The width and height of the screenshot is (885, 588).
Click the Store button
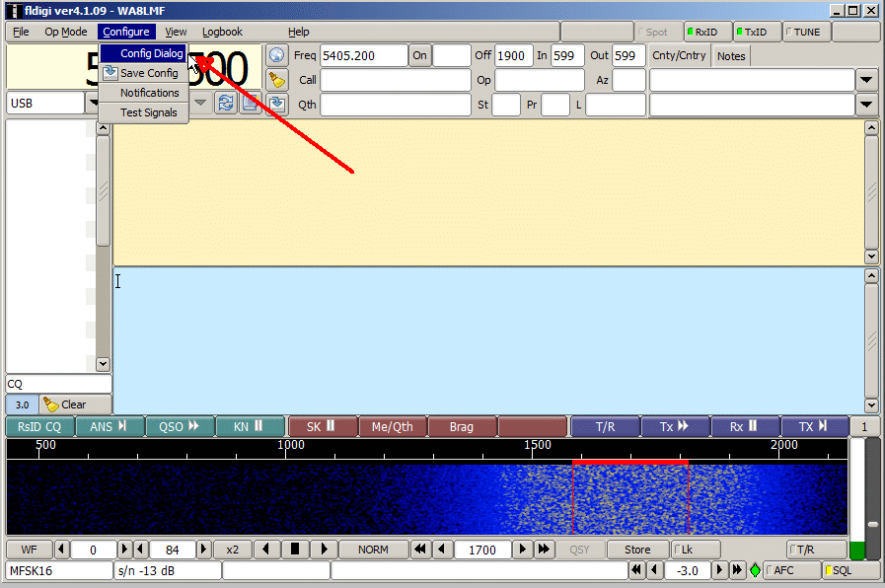(637, 550)
